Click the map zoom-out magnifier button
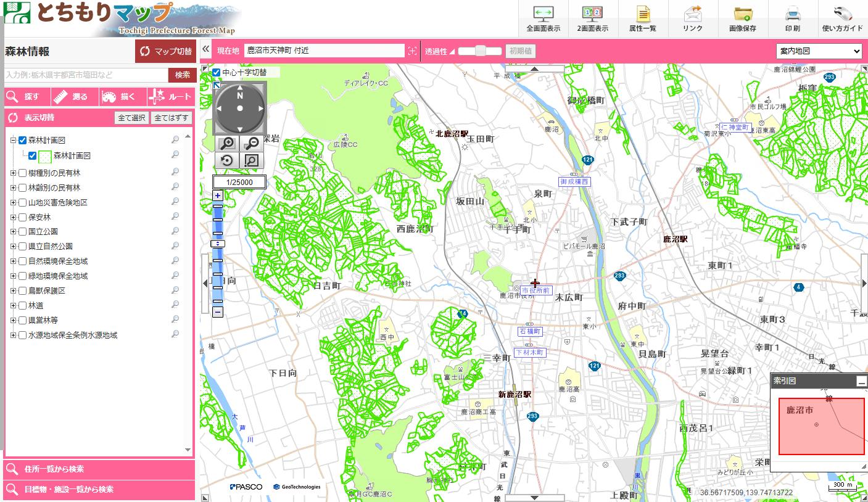868x502 pixels. click(x=251, y=144)
